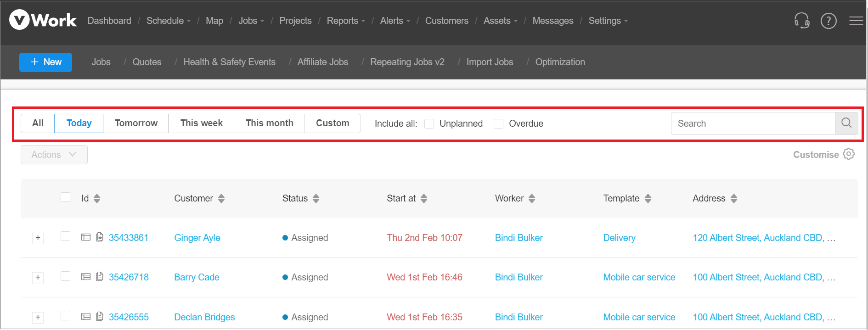This screenshot has width=868, height=330.
Task: Open the Reports dropdown menu
Action: point(346,21)
